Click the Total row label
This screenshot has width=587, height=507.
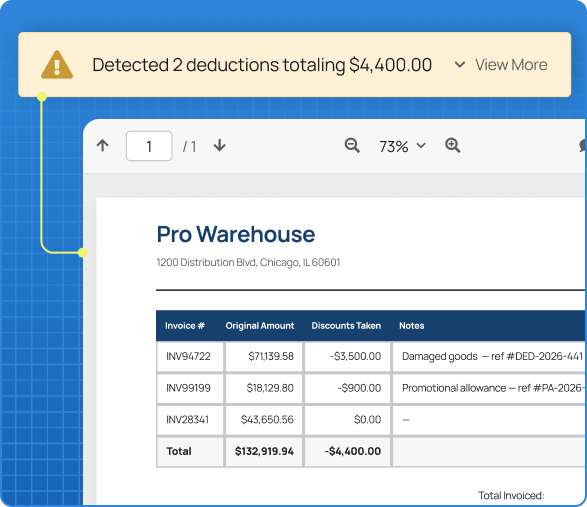coord(179,451)
